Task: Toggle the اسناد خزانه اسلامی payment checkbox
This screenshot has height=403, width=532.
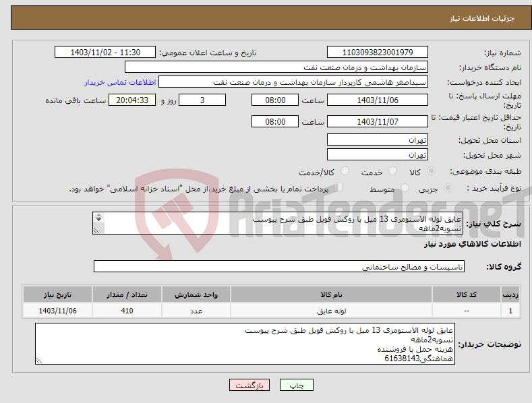Action: point(338,187)
